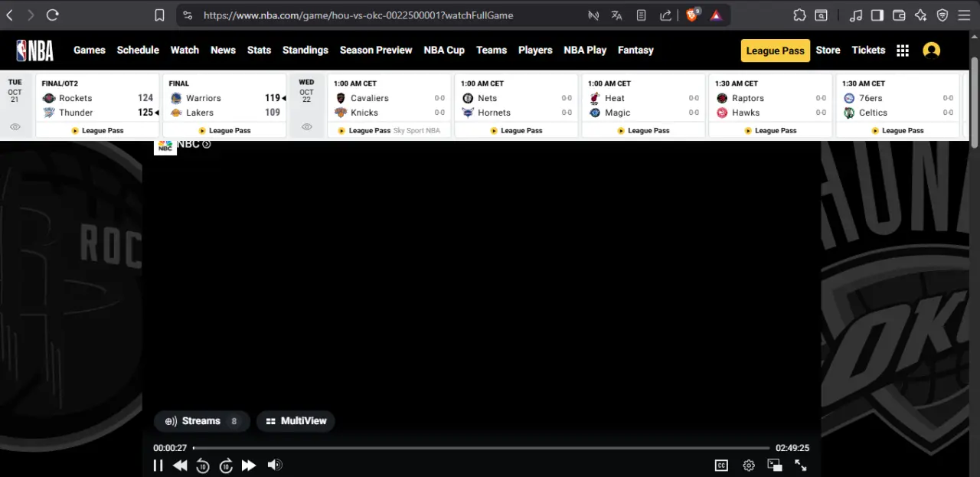980x477 pixels.
Task: Open the News section
Action: 223,50
